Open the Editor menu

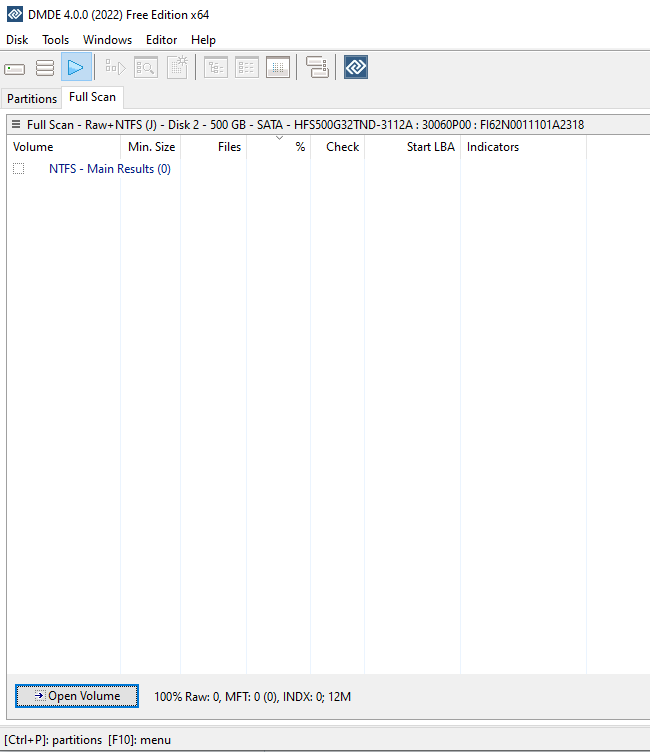(162, 40)
